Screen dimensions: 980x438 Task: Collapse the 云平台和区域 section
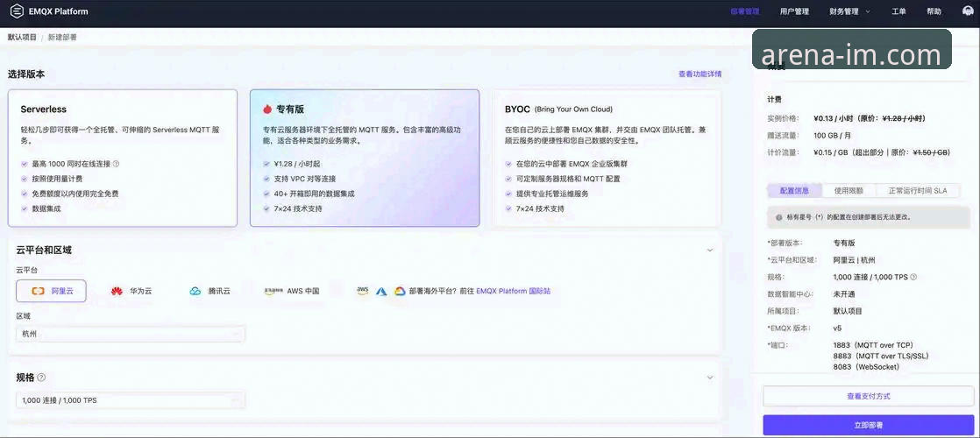click(x=709, y=250)
